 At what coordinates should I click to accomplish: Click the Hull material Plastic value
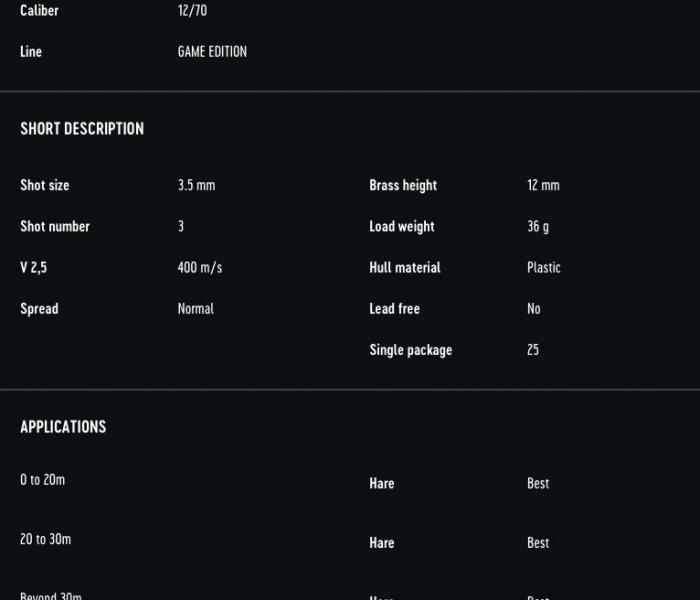pos(544,267)
